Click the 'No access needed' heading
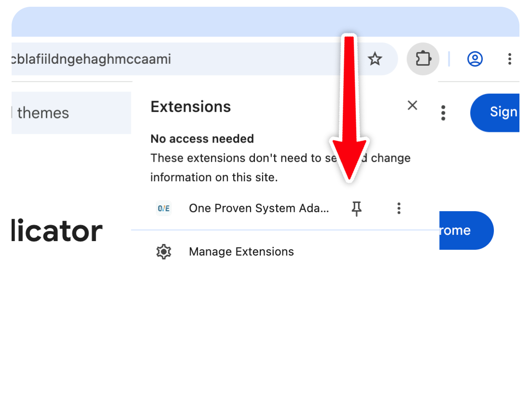This screenshot has height=400, width=532. (202, 139)
